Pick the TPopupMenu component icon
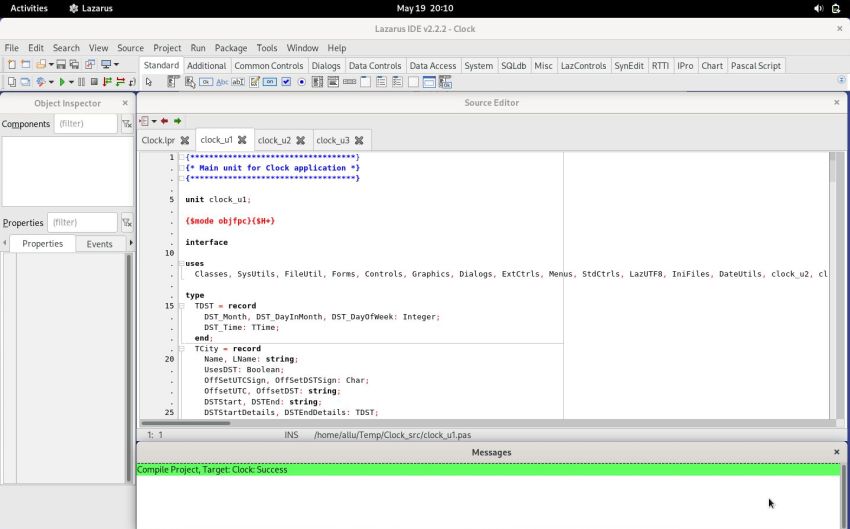850x529 pixels. pos(190,82)
